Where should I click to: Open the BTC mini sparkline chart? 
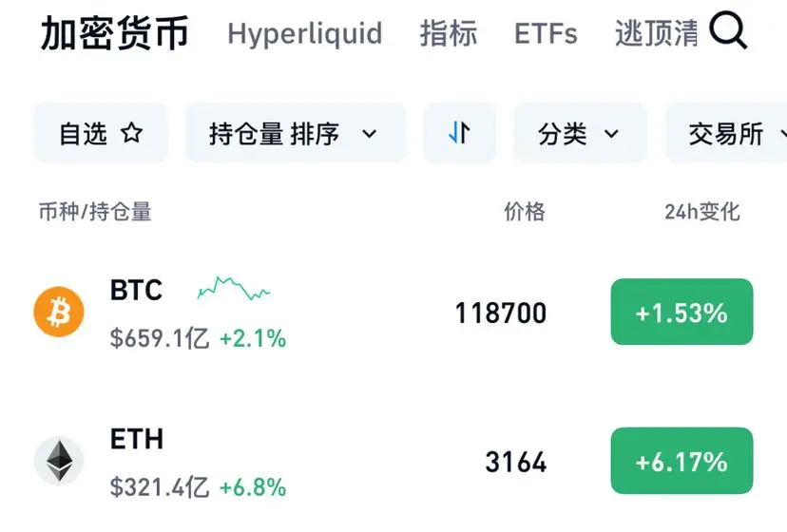(234, 288)
